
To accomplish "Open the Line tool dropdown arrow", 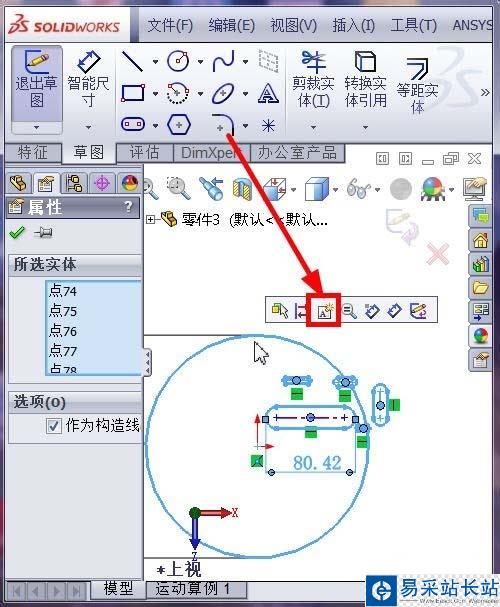I will (155, 62).
